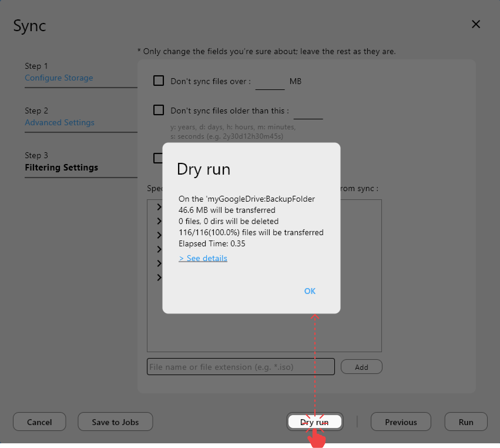Open Step 1 Configure Storage

coord(59,78)
